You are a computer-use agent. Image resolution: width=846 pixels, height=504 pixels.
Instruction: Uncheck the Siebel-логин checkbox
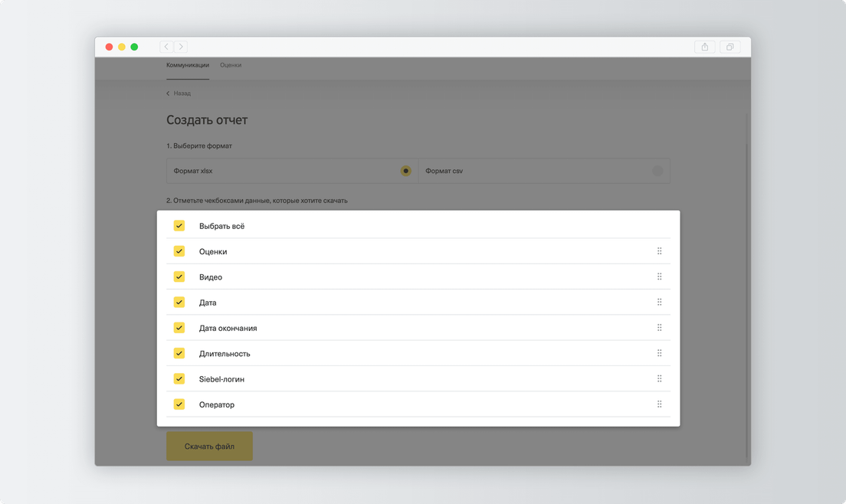(x=179, y=378)
